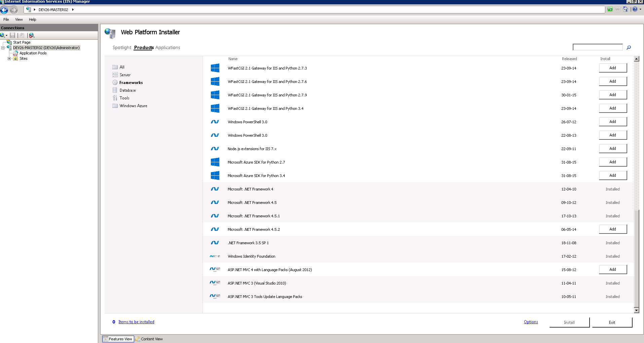Select the All category
This screenshot has height=343, width=644.
[122, 67]
